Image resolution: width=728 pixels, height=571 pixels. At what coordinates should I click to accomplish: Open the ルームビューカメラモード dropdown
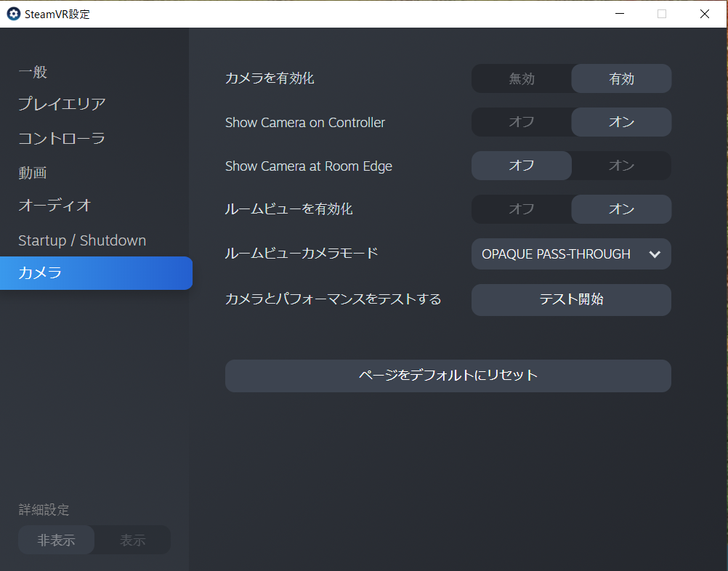coord(571,254)
